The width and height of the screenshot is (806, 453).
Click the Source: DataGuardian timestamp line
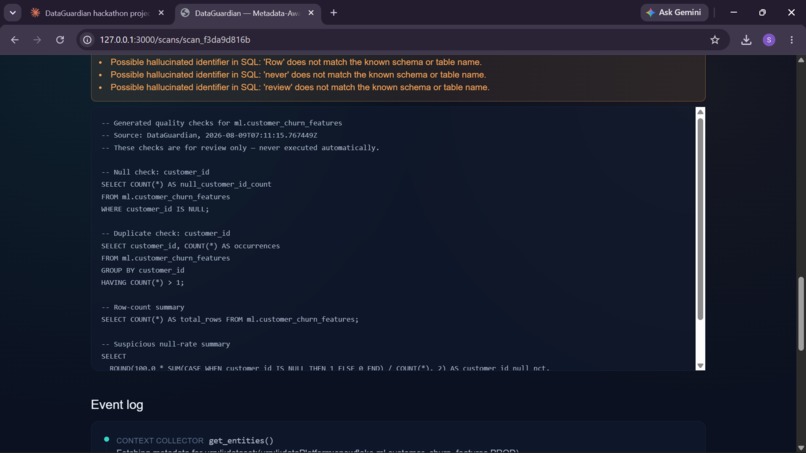tap(209, 135)
